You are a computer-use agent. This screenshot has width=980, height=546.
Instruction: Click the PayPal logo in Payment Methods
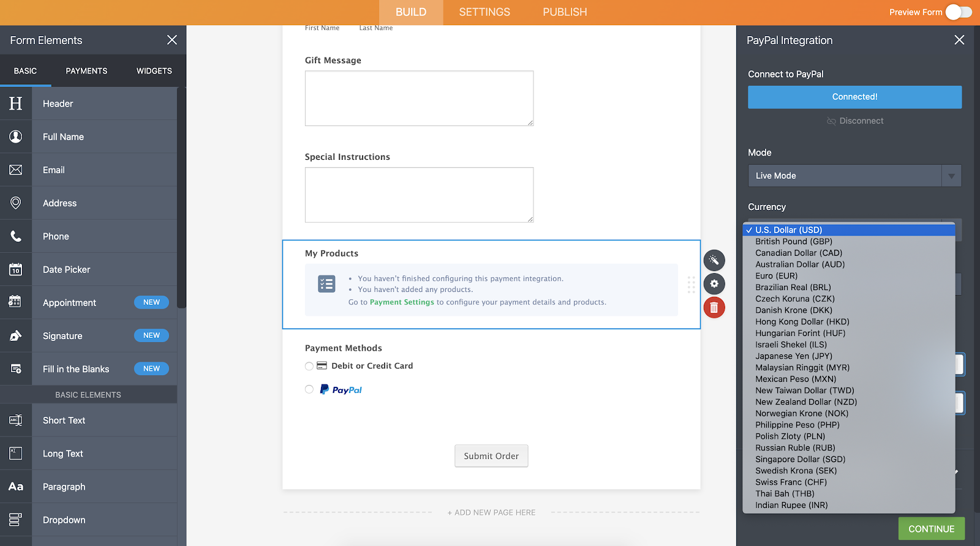(x=341, y=389)
